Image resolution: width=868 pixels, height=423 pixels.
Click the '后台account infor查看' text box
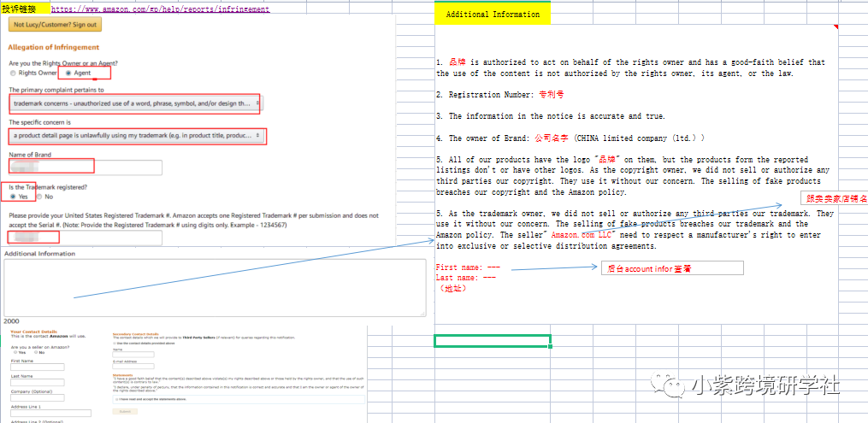(672, 268)
